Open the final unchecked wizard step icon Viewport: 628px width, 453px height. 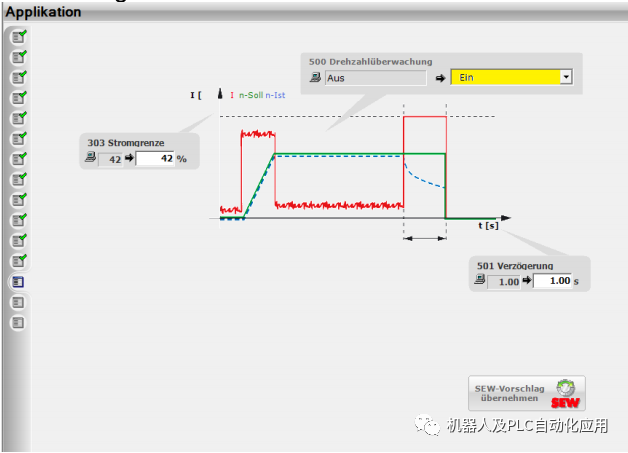18,322
